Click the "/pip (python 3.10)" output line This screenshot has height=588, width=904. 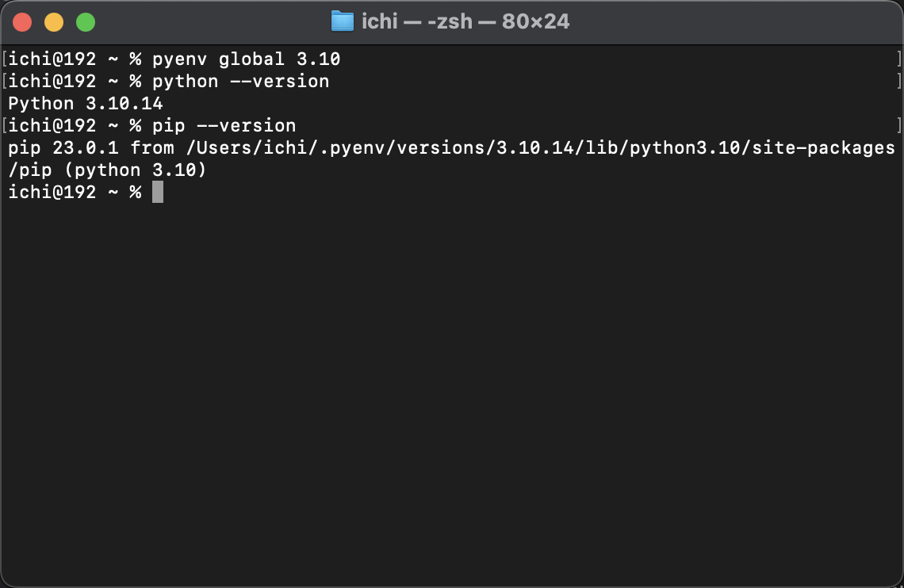point(107,170)
